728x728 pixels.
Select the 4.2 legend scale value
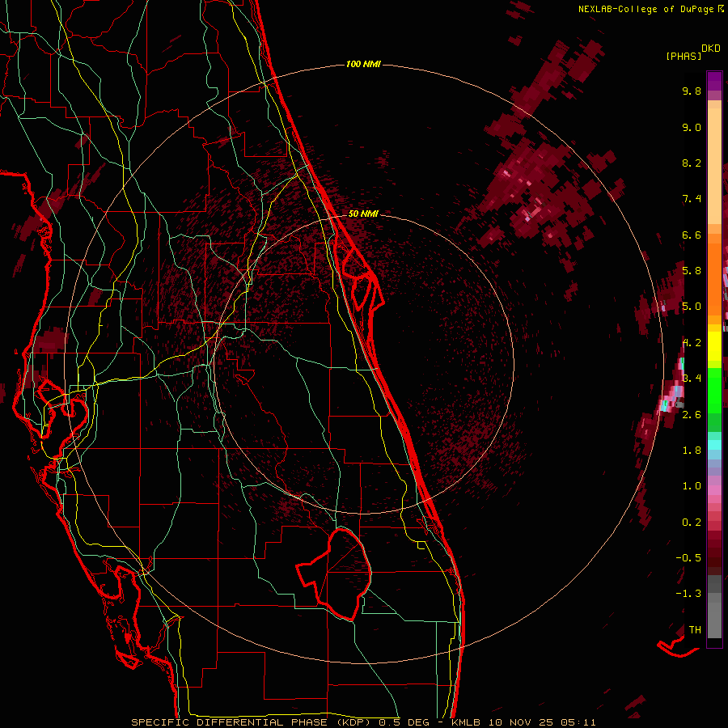click(x=692, y=343)
